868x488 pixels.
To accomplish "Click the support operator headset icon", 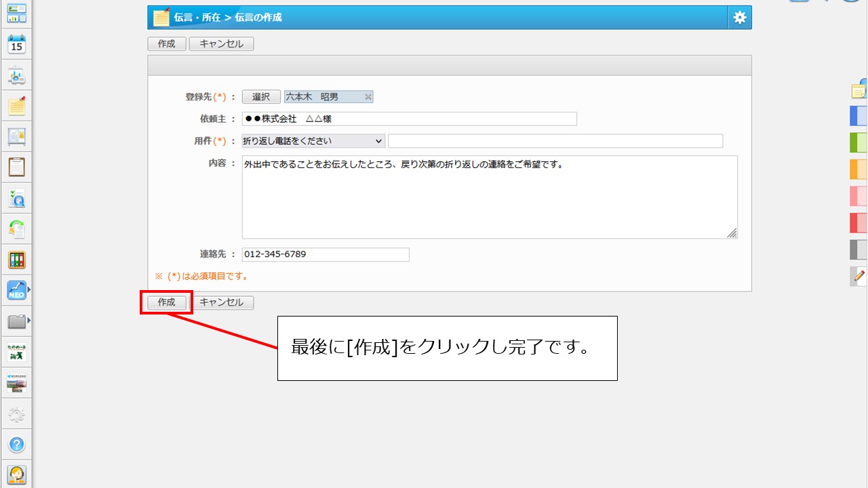I will pyautogui.click(x=16, y=474).
